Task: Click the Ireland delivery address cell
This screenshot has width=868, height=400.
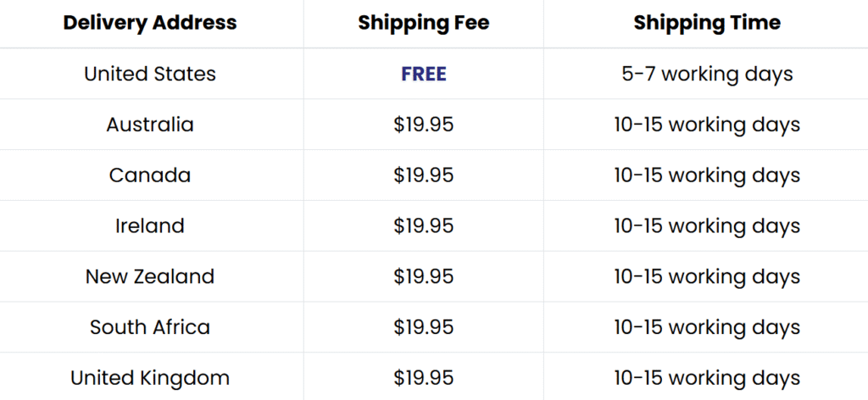Action: 150,226
